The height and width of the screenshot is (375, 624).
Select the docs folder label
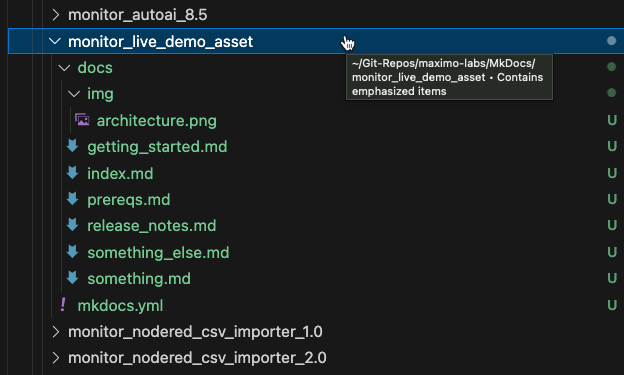click(x=95, y=68)
